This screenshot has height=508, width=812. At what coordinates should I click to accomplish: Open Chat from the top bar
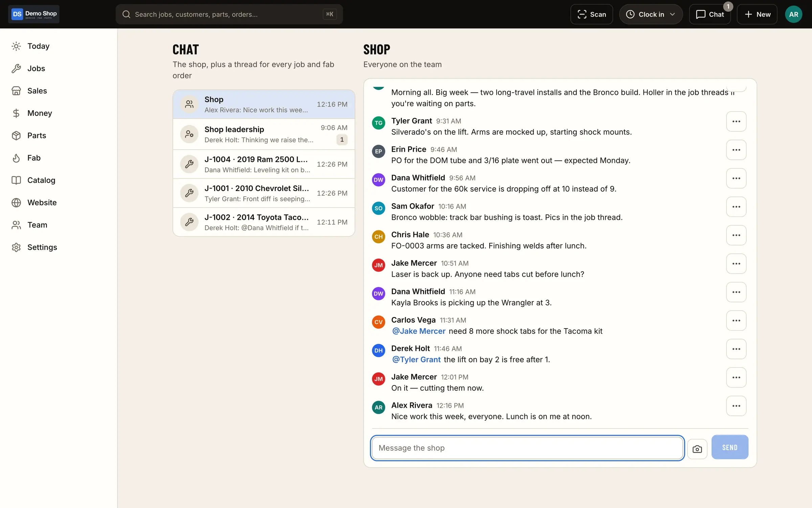[710, 14]
